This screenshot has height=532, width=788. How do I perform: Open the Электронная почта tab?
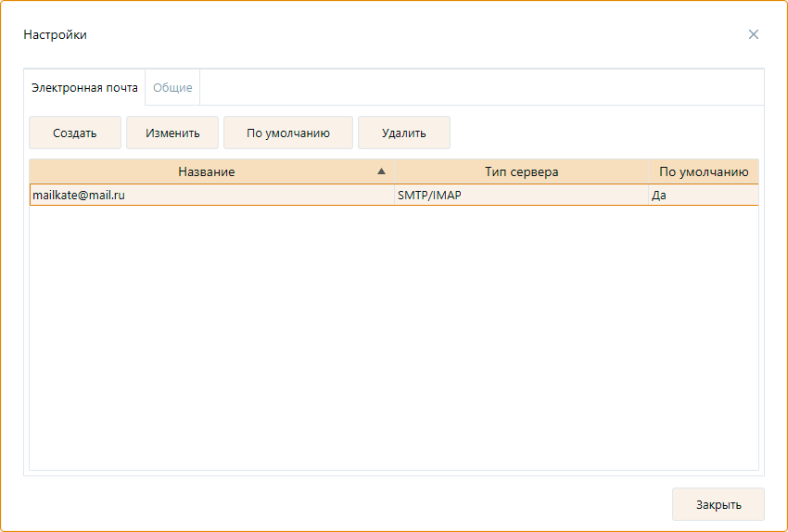(84, 87)
